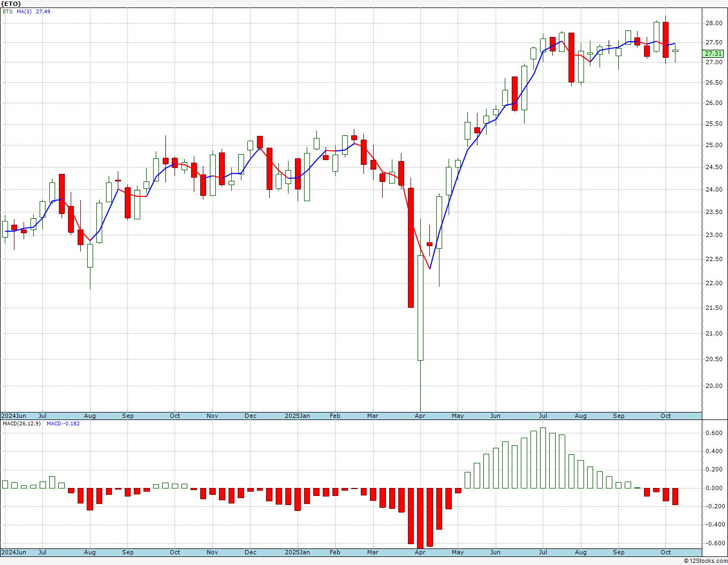Select the 24.50 price axis label

click(713, 167)
